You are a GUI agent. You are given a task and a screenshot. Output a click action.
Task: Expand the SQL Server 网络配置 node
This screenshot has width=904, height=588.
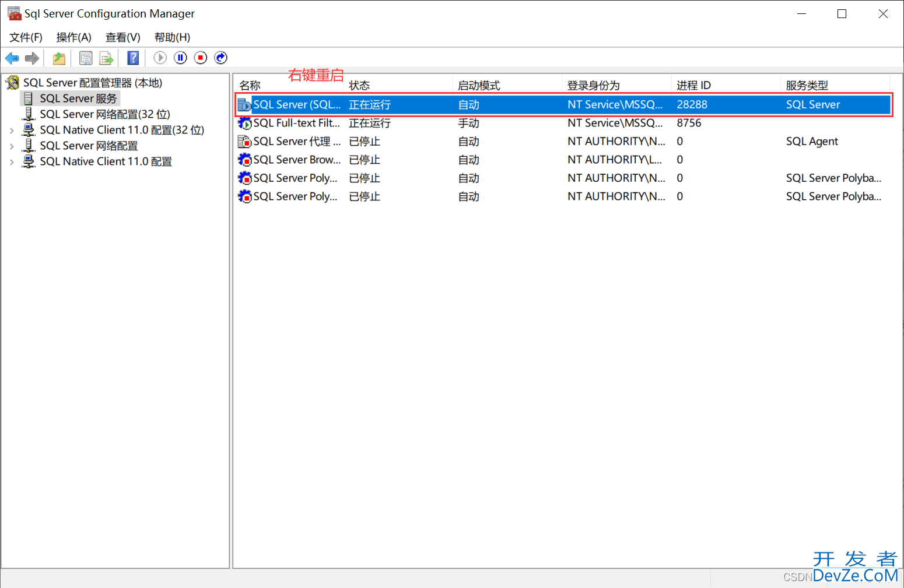12,146
